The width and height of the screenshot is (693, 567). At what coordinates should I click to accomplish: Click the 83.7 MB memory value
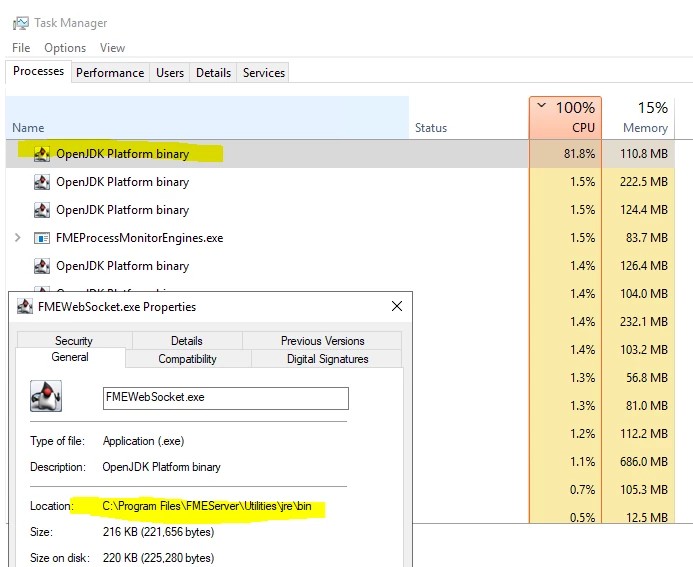pos(647,238)
